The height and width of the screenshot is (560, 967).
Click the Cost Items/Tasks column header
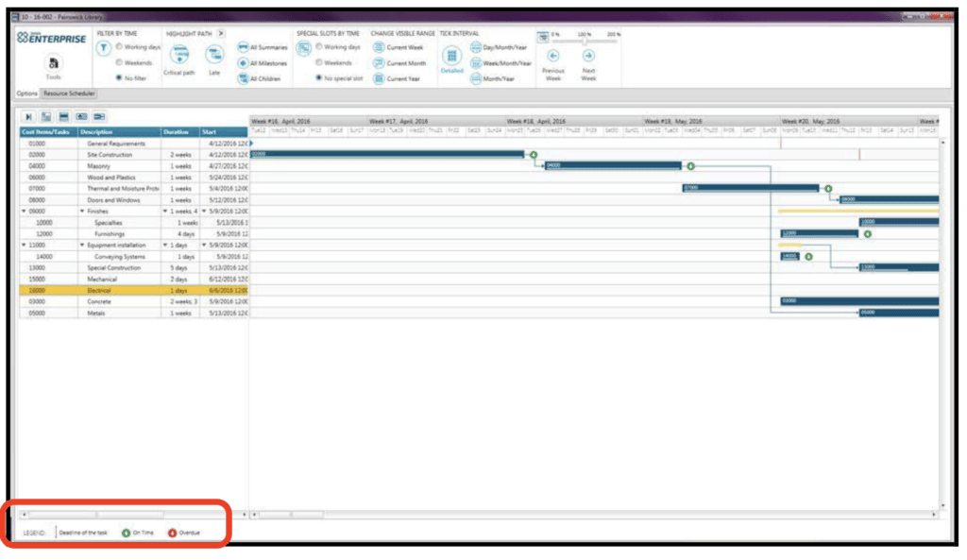point(49,132)
